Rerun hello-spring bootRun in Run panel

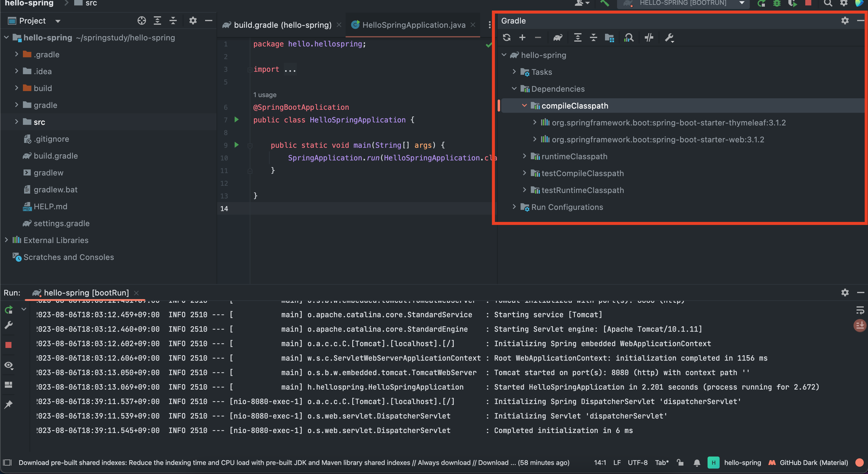coord(8,309)
